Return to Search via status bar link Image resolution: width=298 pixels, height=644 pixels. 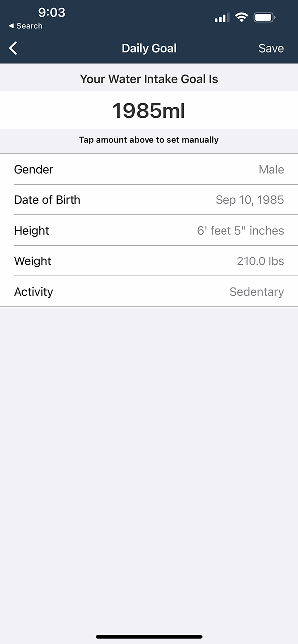(26, 26)
